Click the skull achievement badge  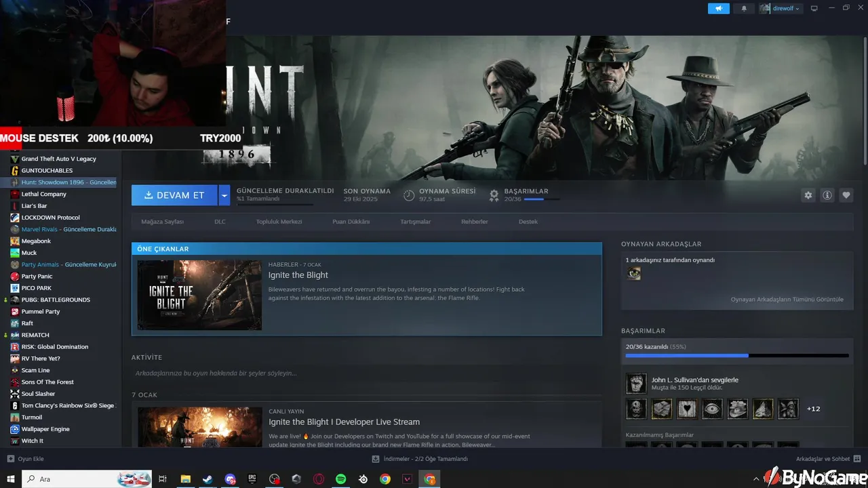636,409
